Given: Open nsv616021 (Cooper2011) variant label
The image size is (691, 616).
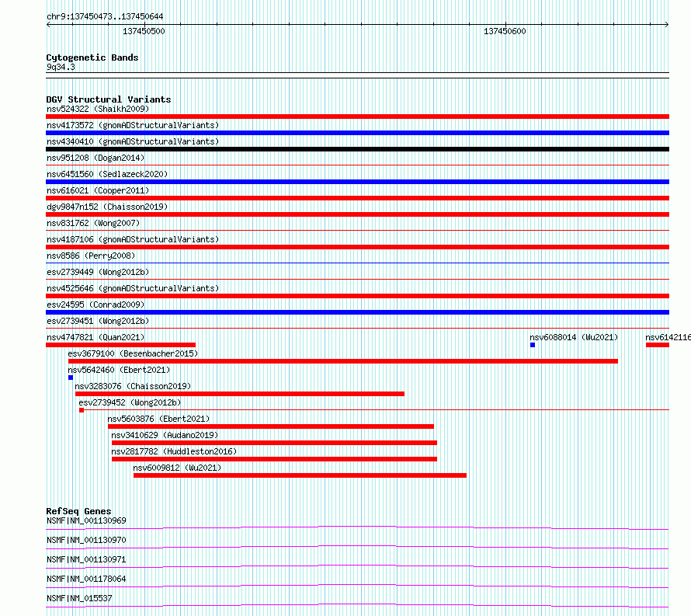Looking at the screenshot, I should (x=98, y=190).
